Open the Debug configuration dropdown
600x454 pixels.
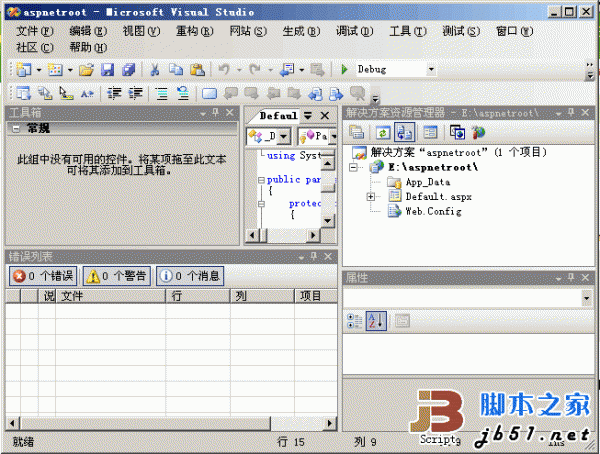pos(431,69)
